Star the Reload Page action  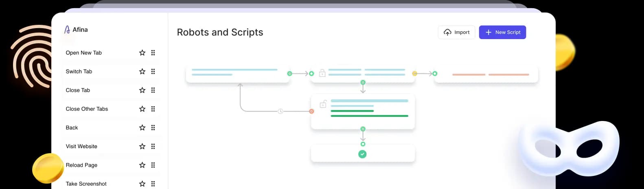142,165
